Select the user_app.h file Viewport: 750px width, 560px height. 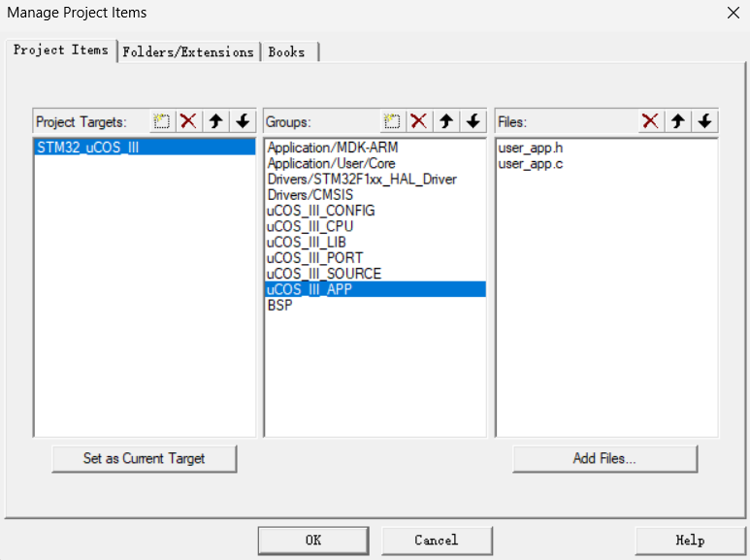[606, 148]
